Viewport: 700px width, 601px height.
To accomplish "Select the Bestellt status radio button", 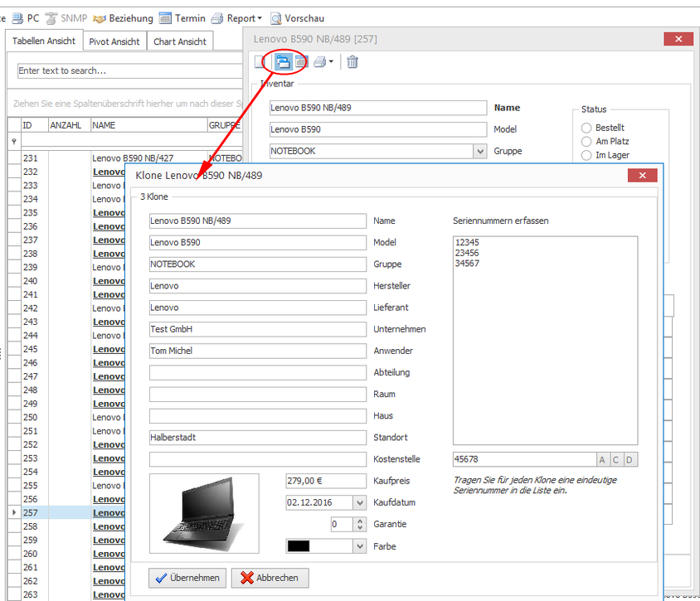I will point(586,128).
